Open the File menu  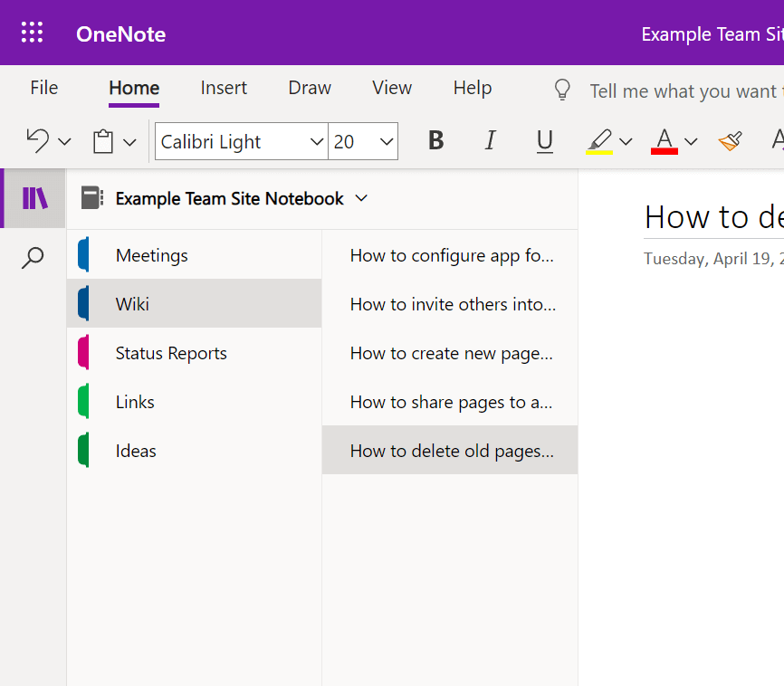click(44, 88)
